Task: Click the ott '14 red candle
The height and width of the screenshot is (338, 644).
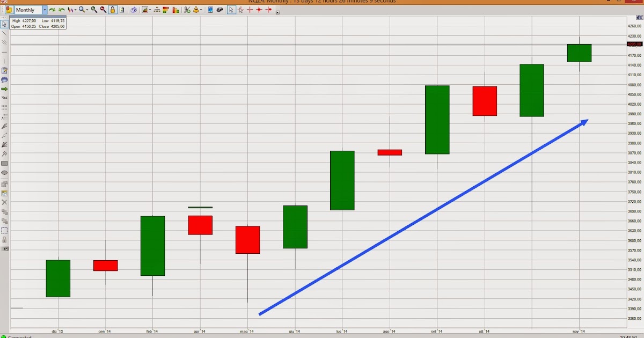Action: 485,101
